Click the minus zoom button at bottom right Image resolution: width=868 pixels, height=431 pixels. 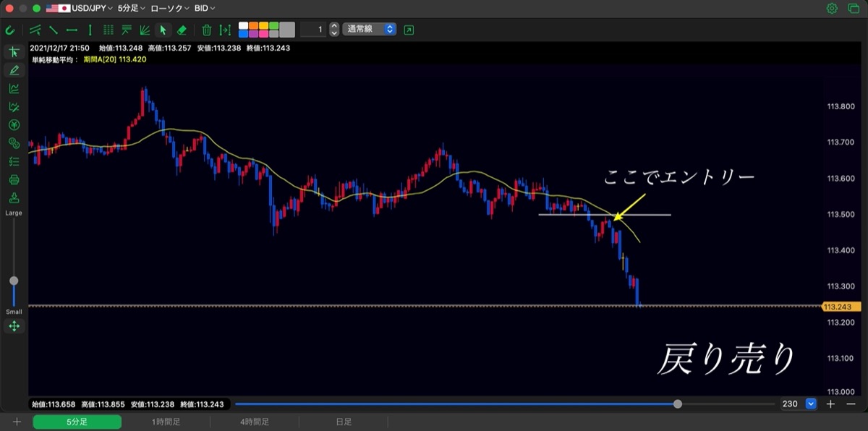pos(851,404)
